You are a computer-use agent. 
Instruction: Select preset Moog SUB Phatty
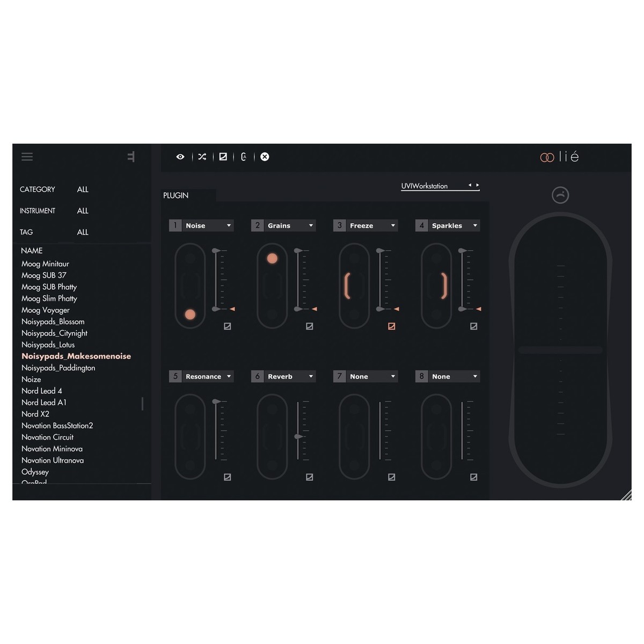click(49, 287)
